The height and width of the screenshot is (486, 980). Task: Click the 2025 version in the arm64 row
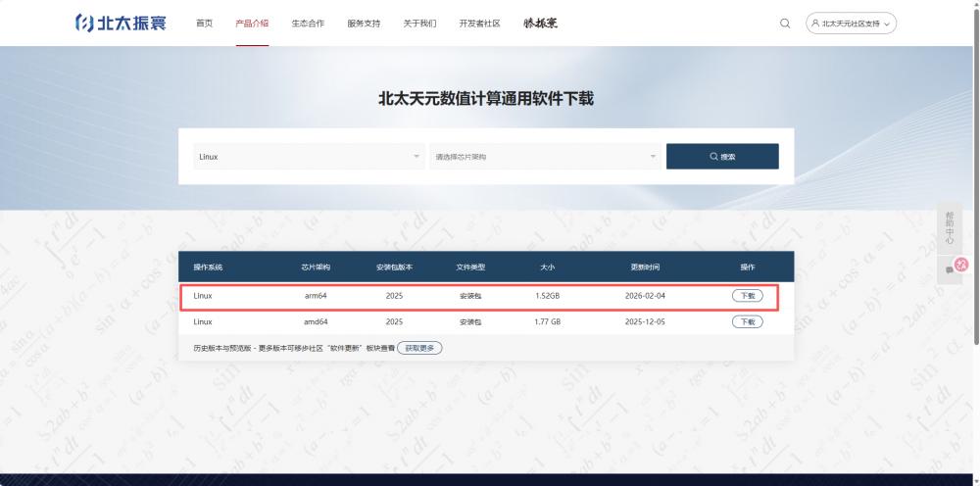tap(394, 296)
